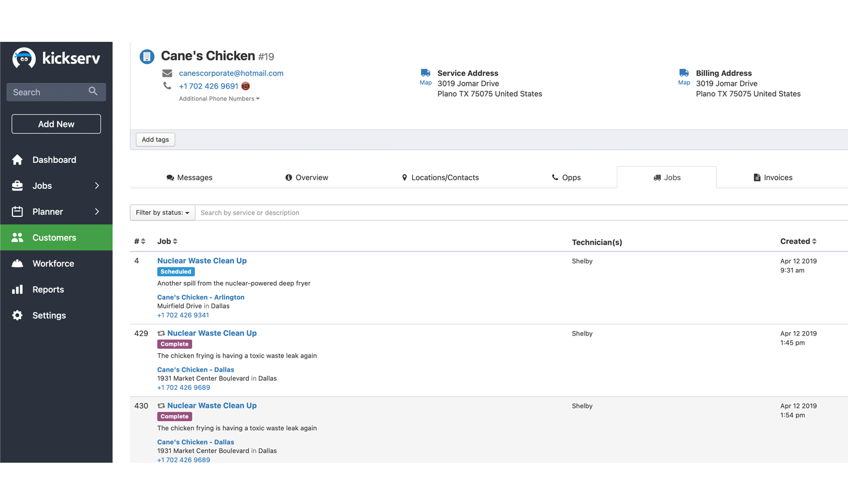848x504 pixels.
Task: Click the blue customer building icon
Action: pos(147,57)
